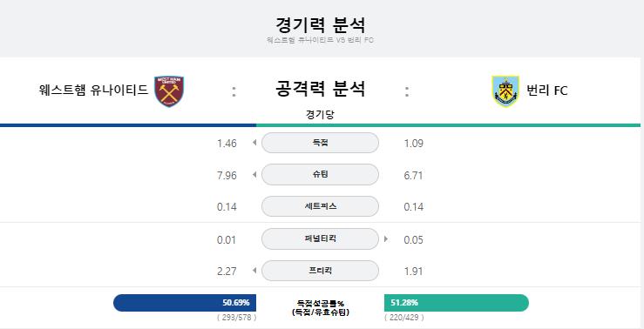Select the 슈팅 stat pill
The width and height of the screenshot is (644, 329).
click(x=320, y=175)
